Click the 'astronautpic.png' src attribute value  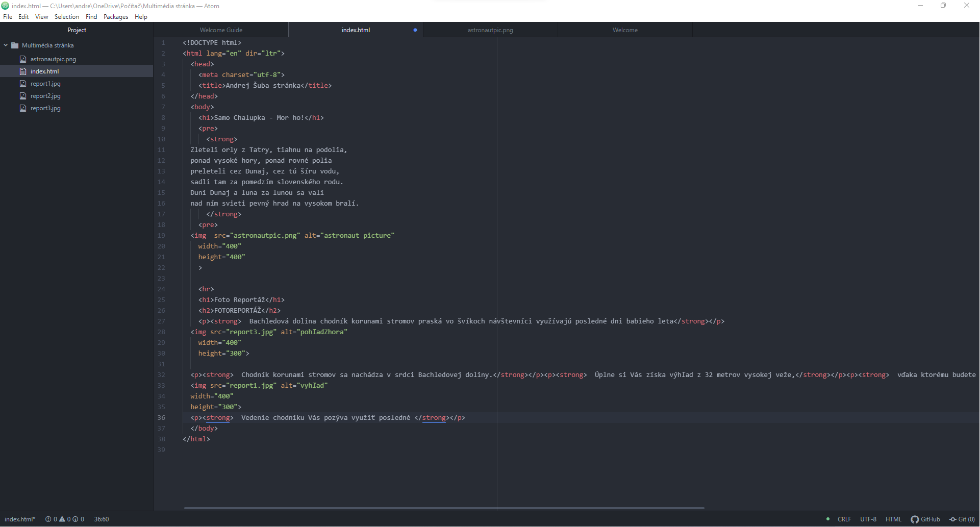pyautogui.click(x=265, y=236)
